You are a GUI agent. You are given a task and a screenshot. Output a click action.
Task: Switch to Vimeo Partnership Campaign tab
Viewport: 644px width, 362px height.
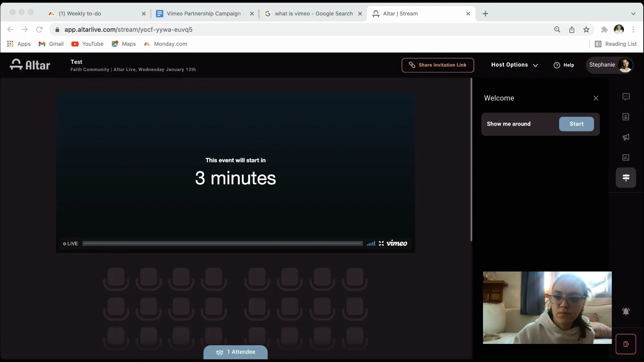[205, 14]
